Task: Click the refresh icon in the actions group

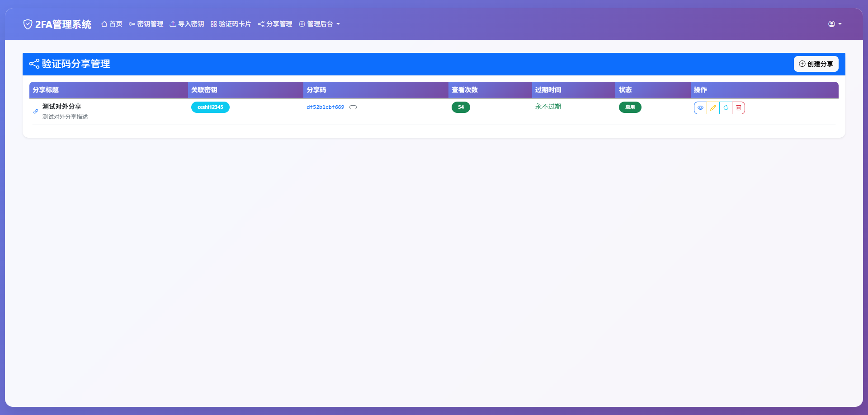Action: pos(726,107)
